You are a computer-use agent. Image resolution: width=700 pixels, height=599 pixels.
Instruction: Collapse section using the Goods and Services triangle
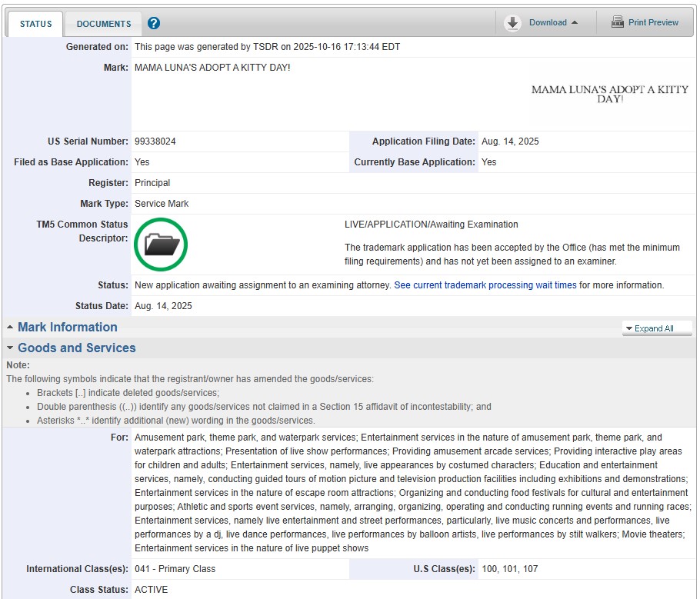10,348
